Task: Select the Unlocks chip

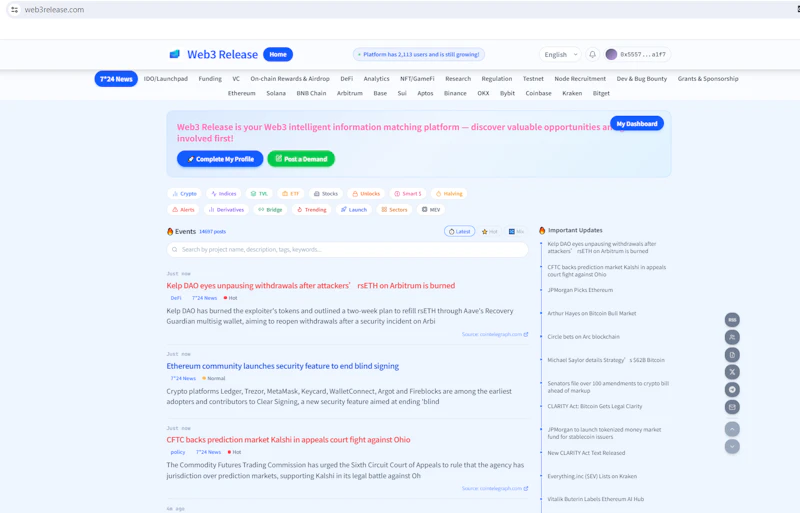Action: click(x=366, y=193)
